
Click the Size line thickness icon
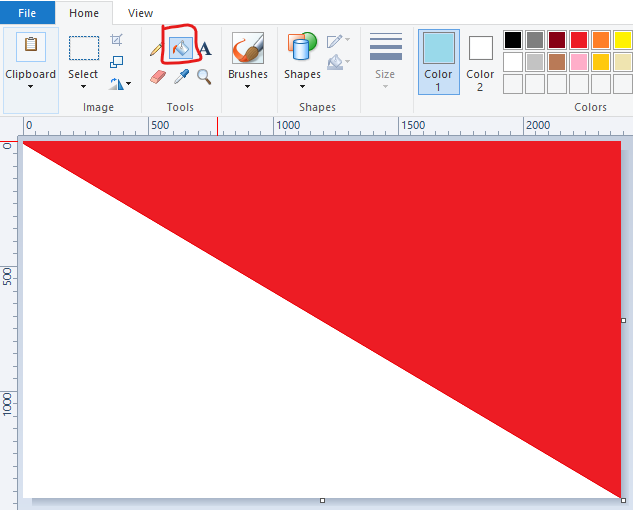tap(386, 46)
